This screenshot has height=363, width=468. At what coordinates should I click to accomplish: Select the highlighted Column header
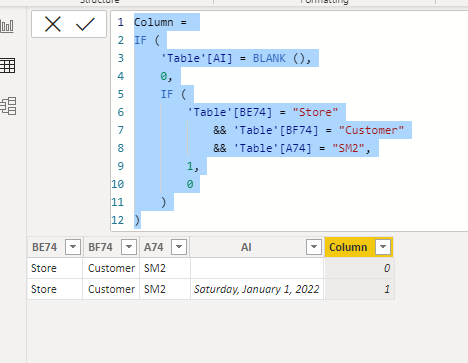tap(348, 247)
